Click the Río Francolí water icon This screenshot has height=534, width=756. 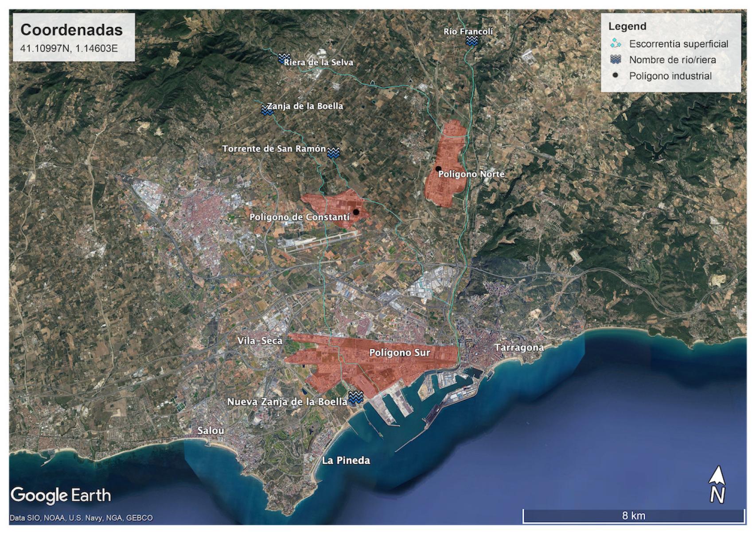pos(471,40)
